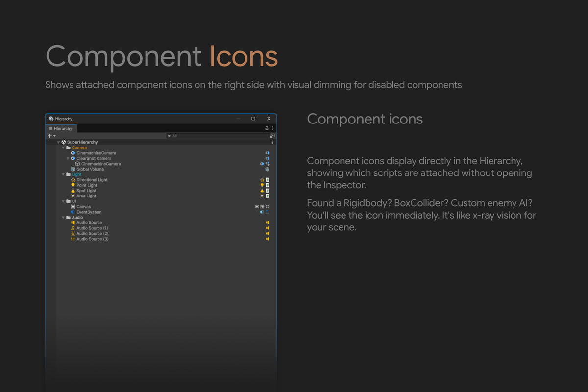
Task: Click the Point Light bulb component icon on right
Action: (262, 185)
